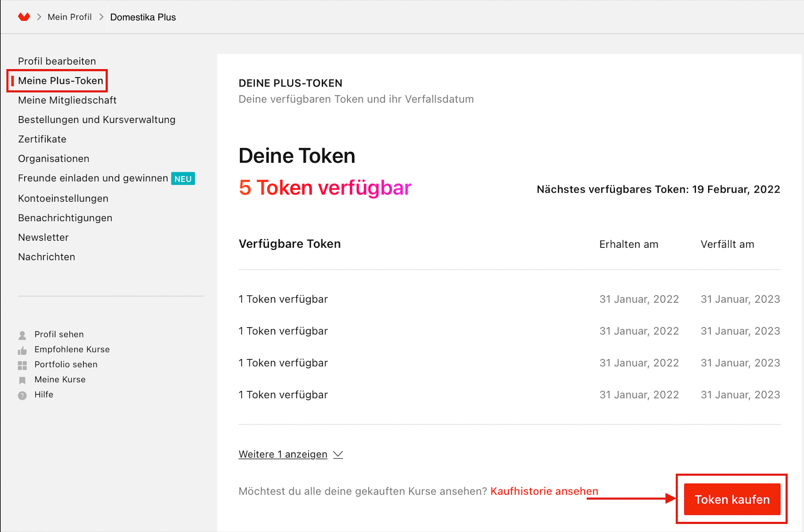Open Kaufhistorie ansehen link
This screenshot has width=804, height=532.
[x=544, y=491]
